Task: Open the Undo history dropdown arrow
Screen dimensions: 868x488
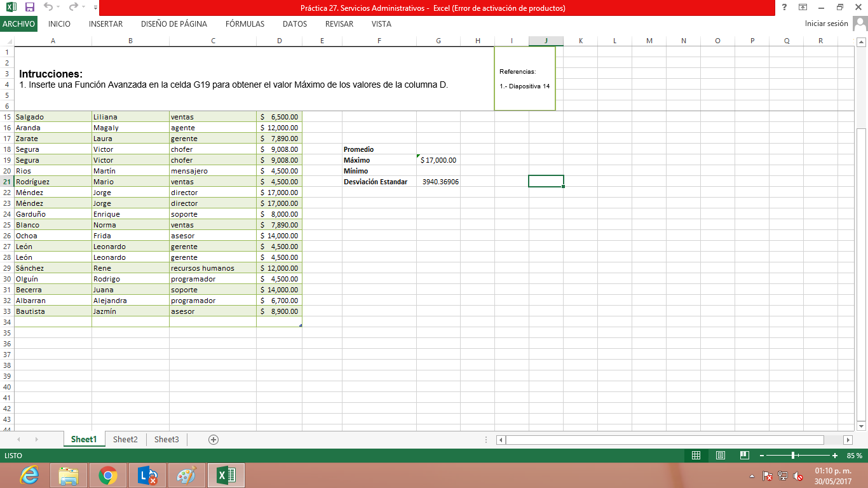Action: (58, 8)
